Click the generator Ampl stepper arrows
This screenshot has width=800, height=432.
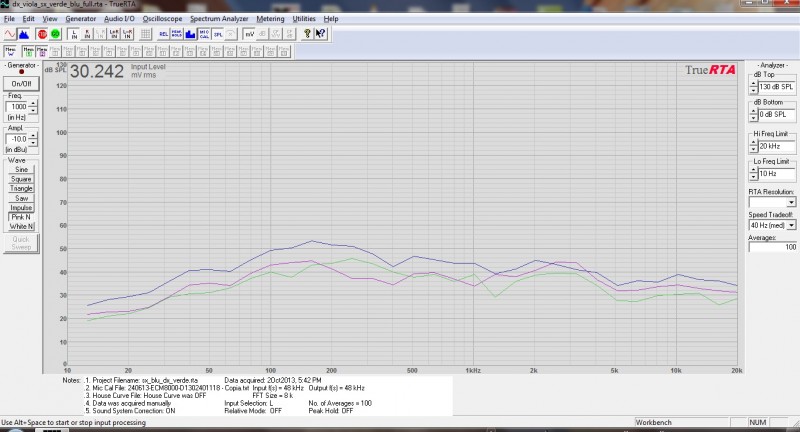pyautogui.click(x=33, y=139)
